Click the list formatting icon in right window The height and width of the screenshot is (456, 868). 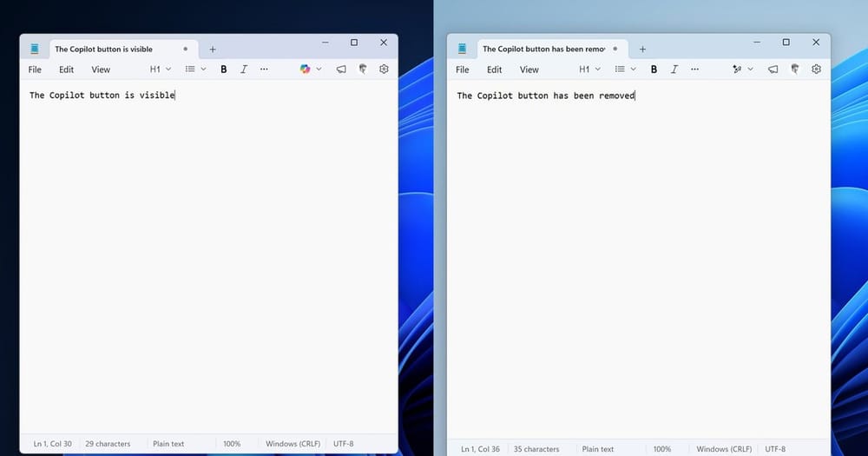pyautogui.click(x=620, y=69)
